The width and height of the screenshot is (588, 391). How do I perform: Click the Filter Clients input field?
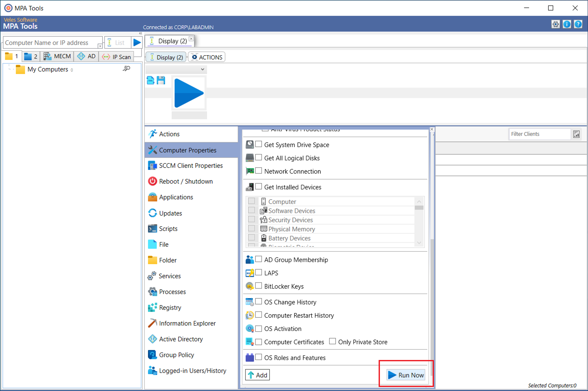coord(540,134)
